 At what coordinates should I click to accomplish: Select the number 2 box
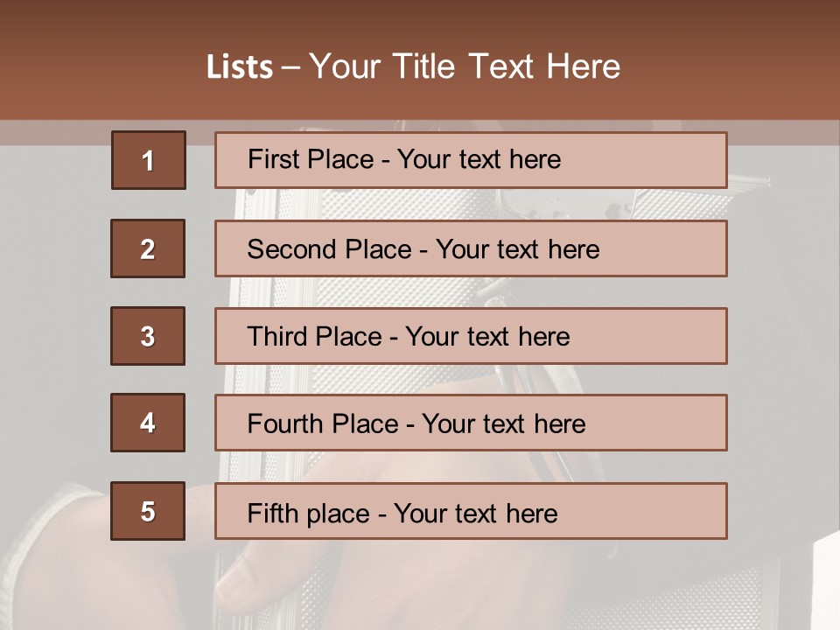[x=148, y=248]
